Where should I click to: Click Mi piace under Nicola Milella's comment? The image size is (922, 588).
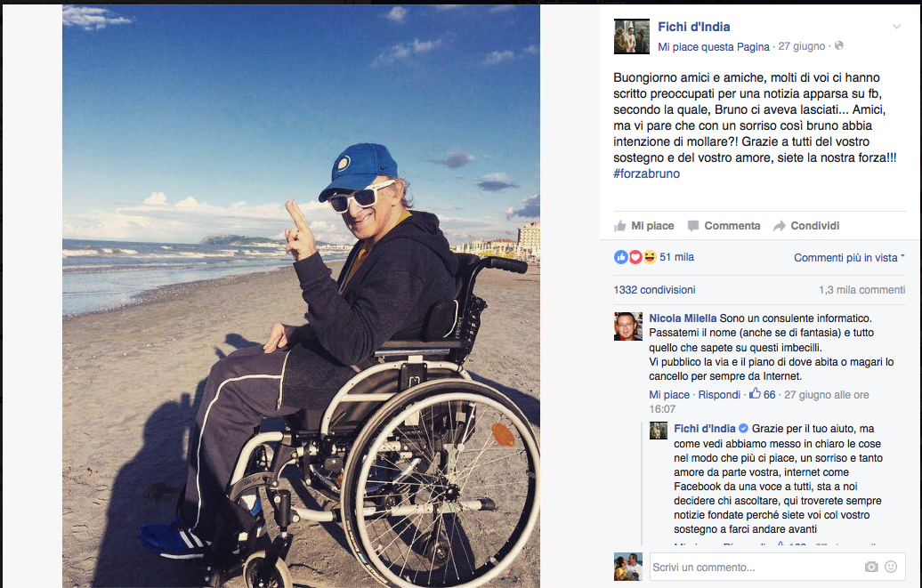click(669, 395)
